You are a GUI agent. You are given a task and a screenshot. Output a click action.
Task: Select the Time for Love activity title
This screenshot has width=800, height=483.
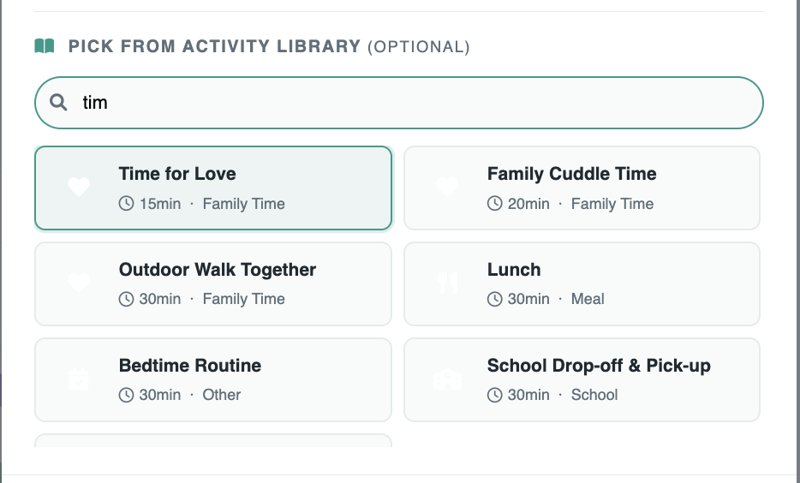(177, 174)
